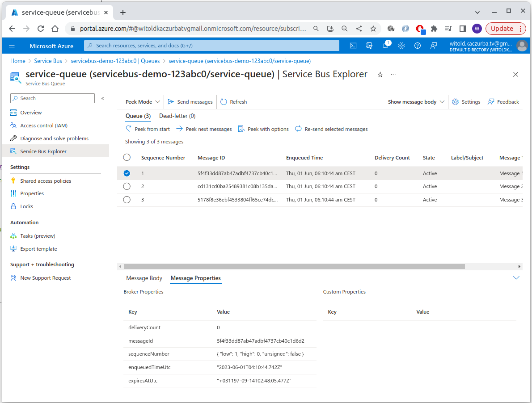
Task: Select message with sequence number 3
Action: [x=127, y=200]
